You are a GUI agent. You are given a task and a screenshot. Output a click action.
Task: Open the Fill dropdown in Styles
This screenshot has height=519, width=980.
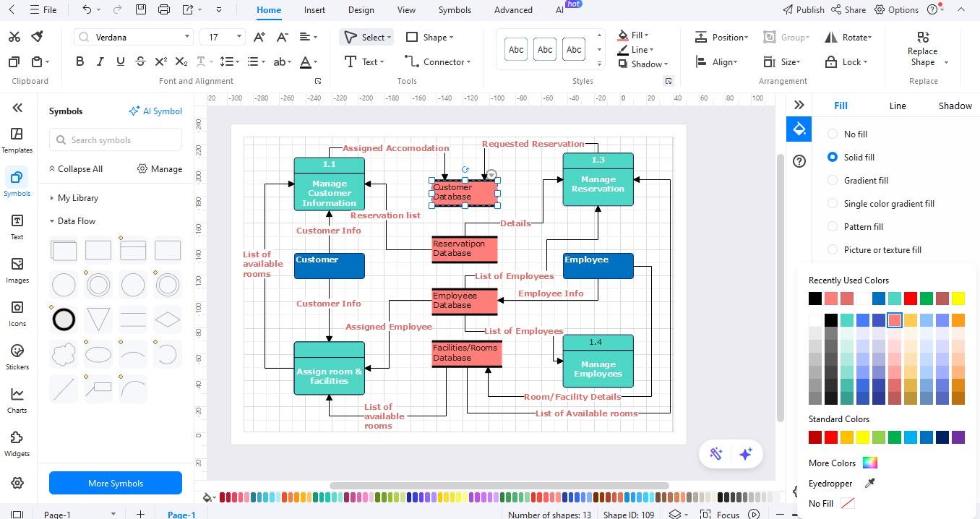coord(633,35)
